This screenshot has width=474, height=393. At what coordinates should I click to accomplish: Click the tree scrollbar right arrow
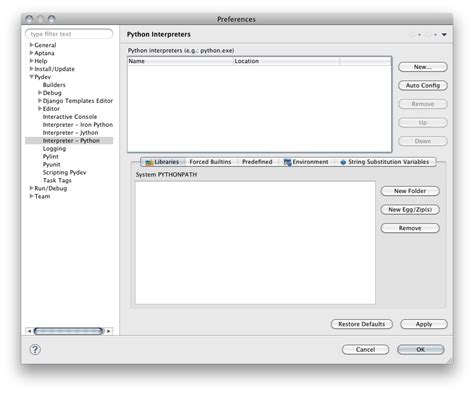pos(108,331)
